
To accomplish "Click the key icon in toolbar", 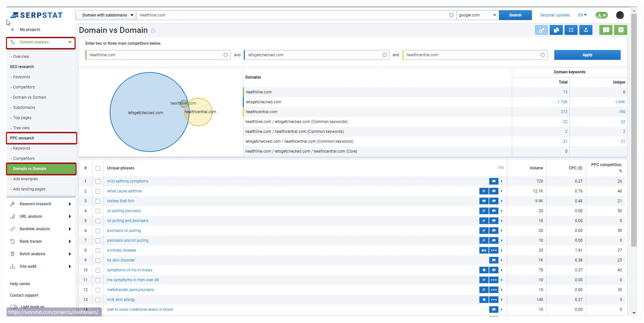I will [x=541, y=30].
